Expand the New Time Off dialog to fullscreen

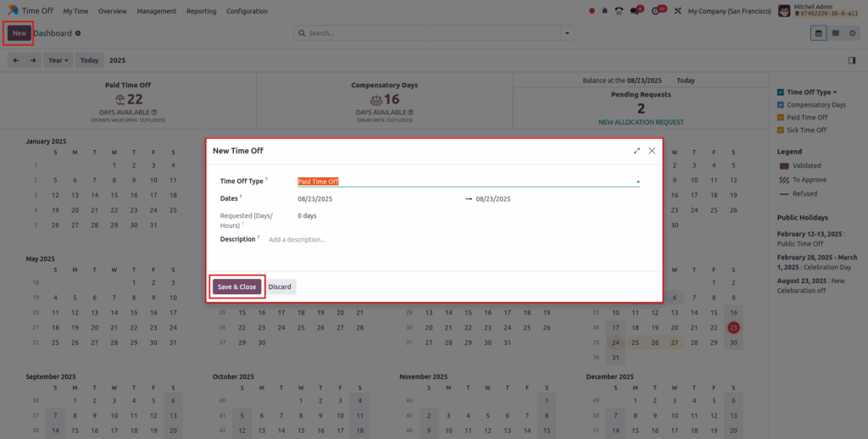(637, 151)
